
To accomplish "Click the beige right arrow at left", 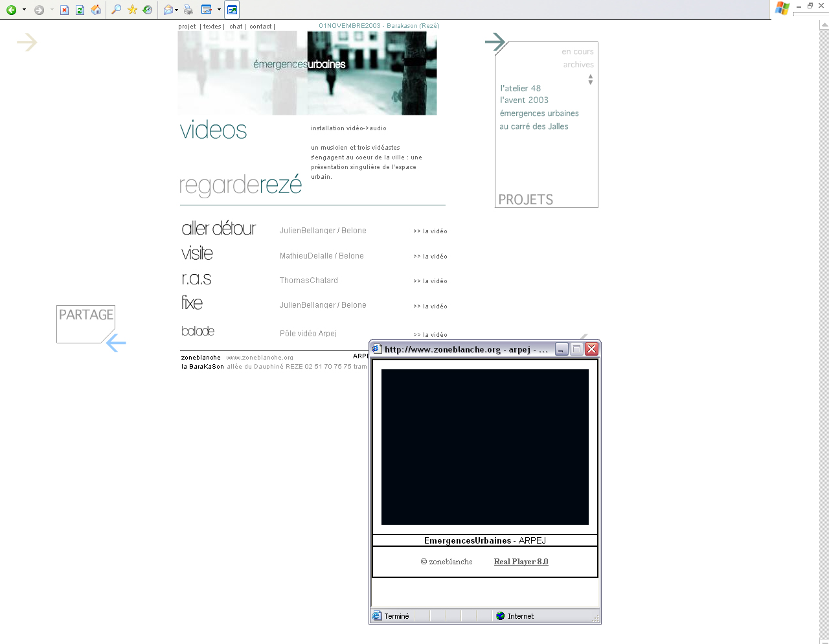I will [27, 43].
